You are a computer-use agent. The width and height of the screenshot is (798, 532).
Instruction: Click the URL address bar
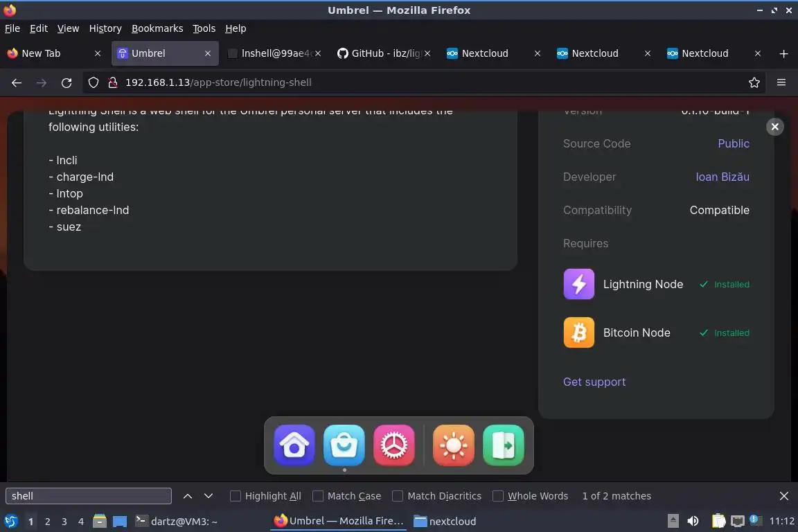[x=423, y=82]
